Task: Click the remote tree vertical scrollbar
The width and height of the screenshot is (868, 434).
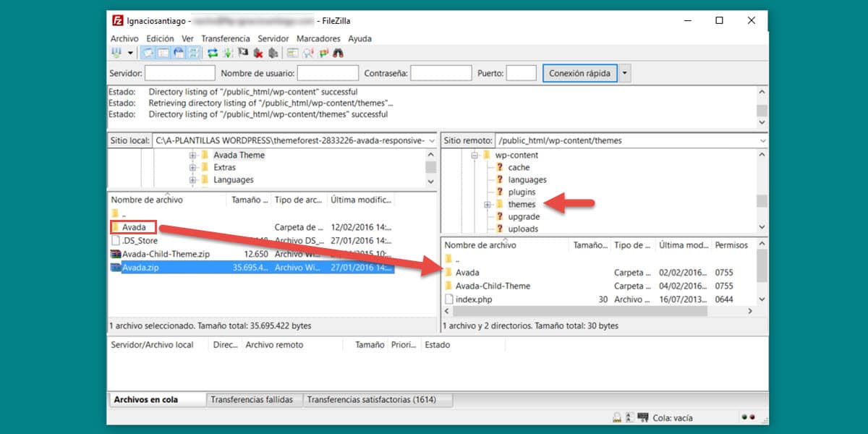Action: pyautogui.click(x=762, y=192)
